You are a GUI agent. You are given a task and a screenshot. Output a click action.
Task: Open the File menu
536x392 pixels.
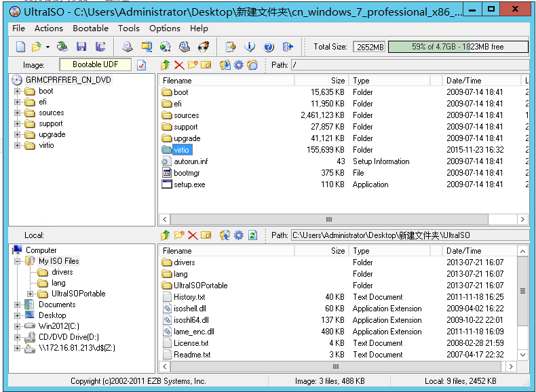click(18, 28)
